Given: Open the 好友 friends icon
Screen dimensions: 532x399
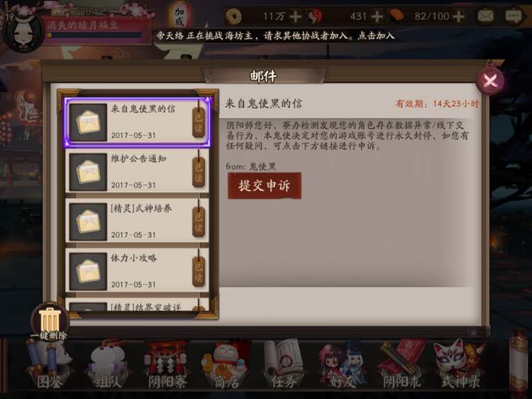Looking at the screenshot, I should coord(343,365).
